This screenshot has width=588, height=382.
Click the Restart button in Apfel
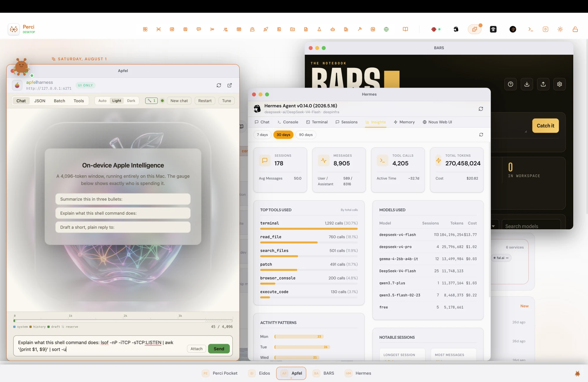click(x=205, y=101)
